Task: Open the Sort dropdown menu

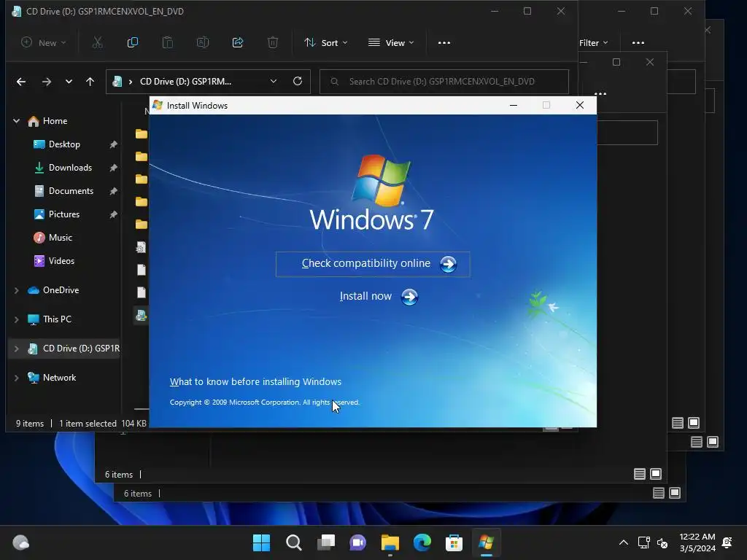Action: tap(326, 42)
